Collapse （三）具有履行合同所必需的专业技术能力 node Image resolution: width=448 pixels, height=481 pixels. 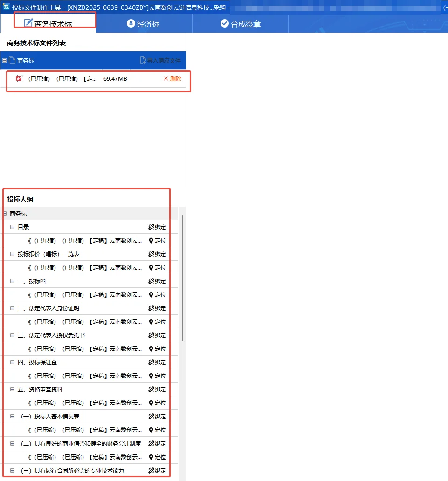point(12,470)
